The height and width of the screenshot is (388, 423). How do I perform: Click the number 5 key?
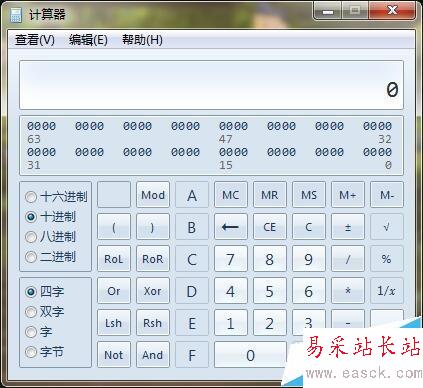pos(270,291)
